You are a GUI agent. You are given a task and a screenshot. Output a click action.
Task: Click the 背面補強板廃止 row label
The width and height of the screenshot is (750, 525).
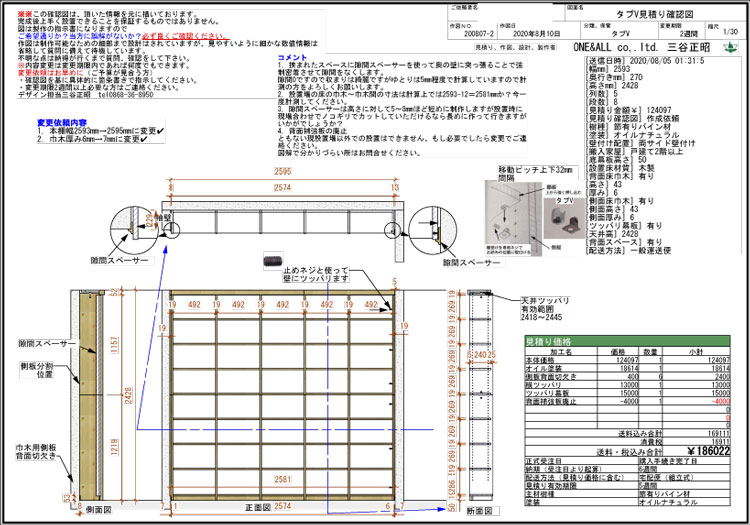(551, 402)
